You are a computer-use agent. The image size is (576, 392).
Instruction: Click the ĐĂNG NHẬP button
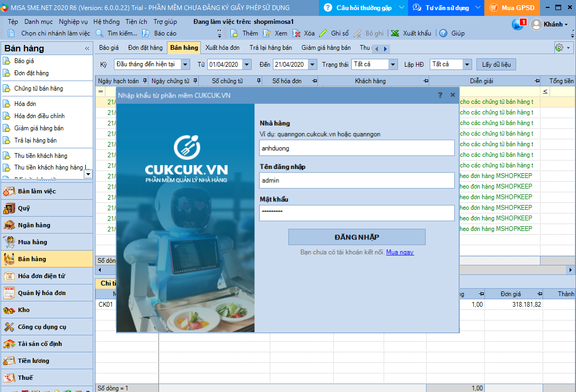(357, 237)
